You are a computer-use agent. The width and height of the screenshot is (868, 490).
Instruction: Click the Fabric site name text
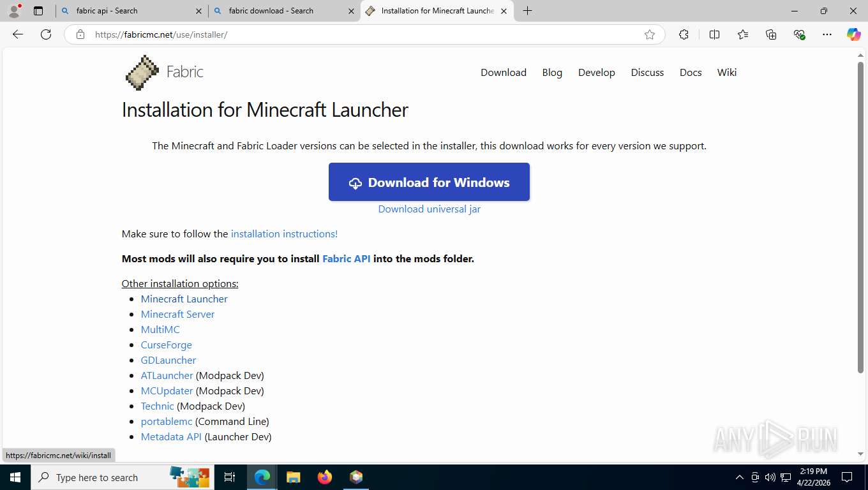pyautogui.click(x=185, y=71)
